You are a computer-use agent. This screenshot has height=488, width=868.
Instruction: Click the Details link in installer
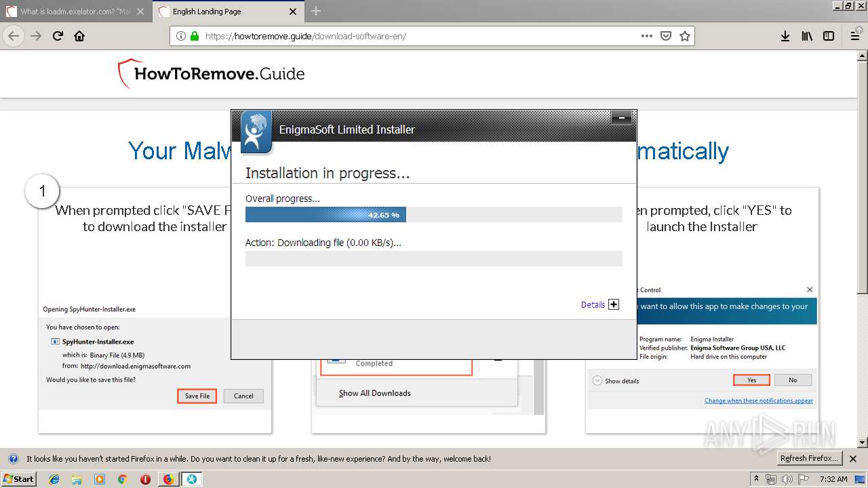point(593,305)
